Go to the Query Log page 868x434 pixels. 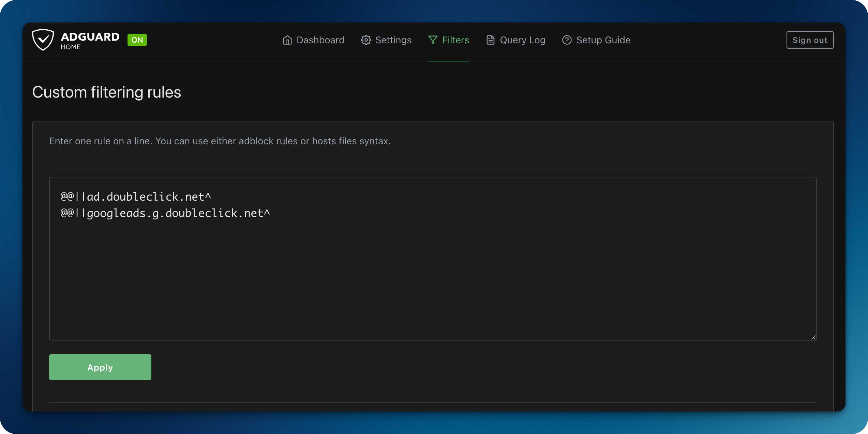pos(516,40)
